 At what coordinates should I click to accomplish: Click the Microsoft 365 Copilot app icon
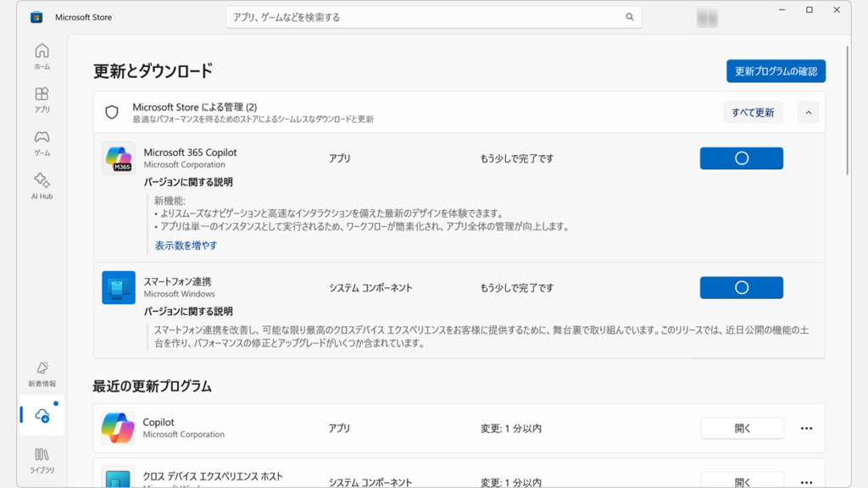tap(119, 158)
